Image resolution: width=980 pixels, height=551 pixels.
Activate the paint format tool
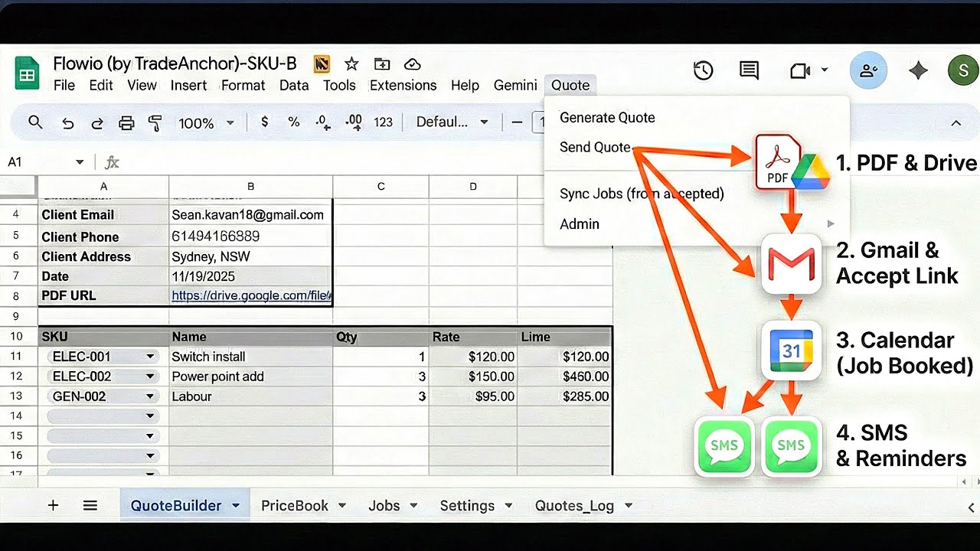(155, 123)
